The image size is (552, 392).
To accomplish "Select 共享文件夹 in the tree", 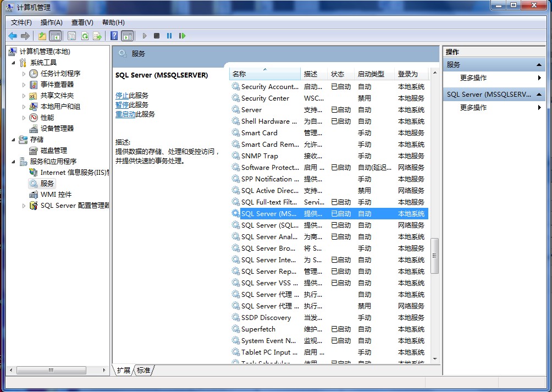I will tap(57, 95).
